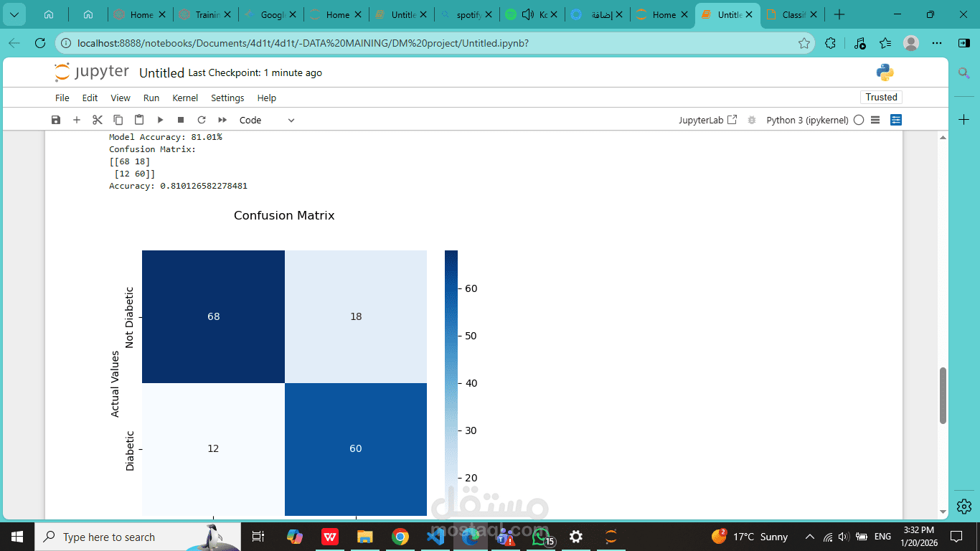
Task: Show hidden system tray icons chevron
Action: [x=810, y=537]
